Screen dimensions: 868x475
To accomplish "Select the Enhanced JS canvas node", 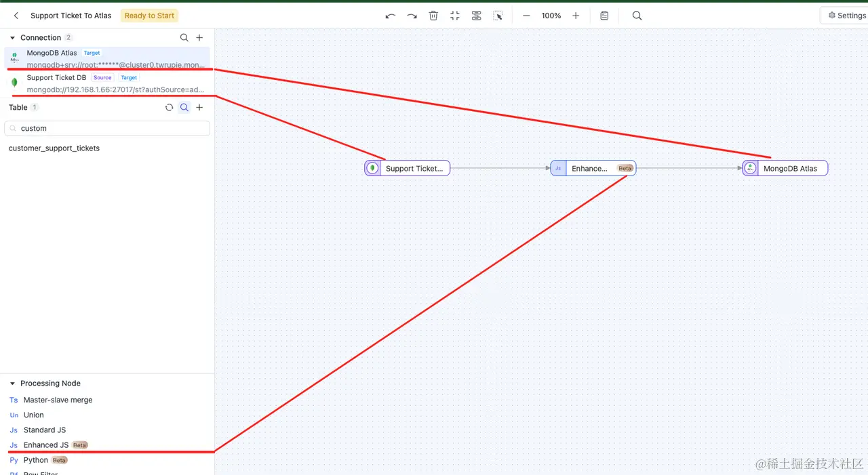I will (x=593, y=168).
